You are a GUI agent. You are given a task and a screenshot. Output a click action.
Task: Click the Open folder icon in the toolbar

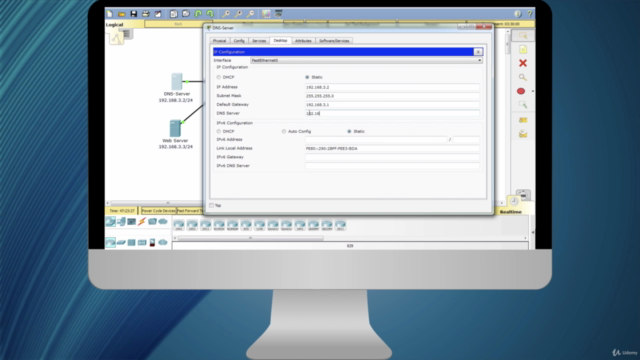(x=121, y=14)
